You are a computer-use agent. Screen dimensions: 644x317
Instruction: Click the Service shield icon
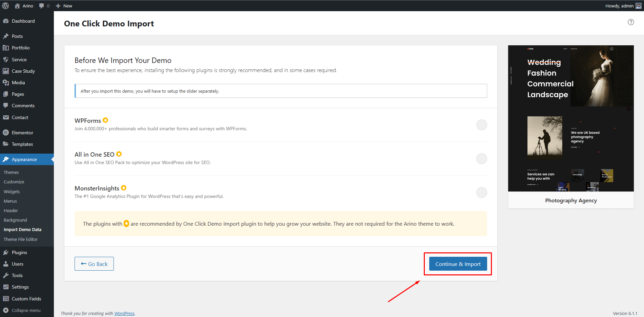[6, 60]
